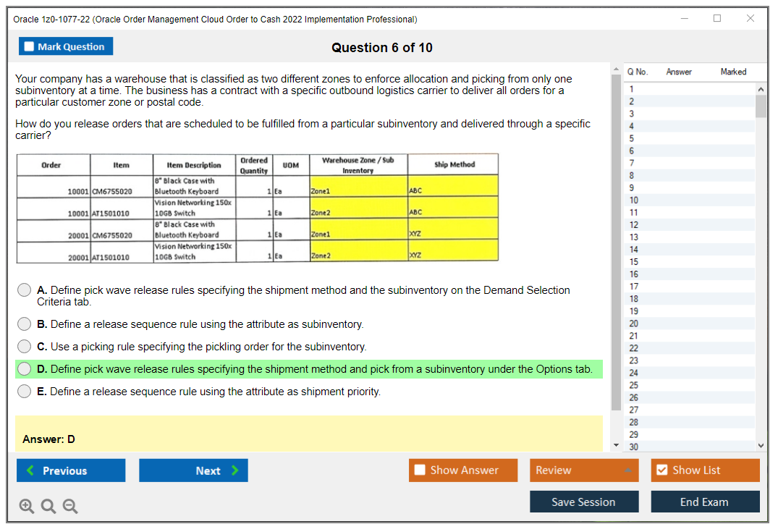Select answer option C radio button

pyautogui.click(x=25, y=347)
